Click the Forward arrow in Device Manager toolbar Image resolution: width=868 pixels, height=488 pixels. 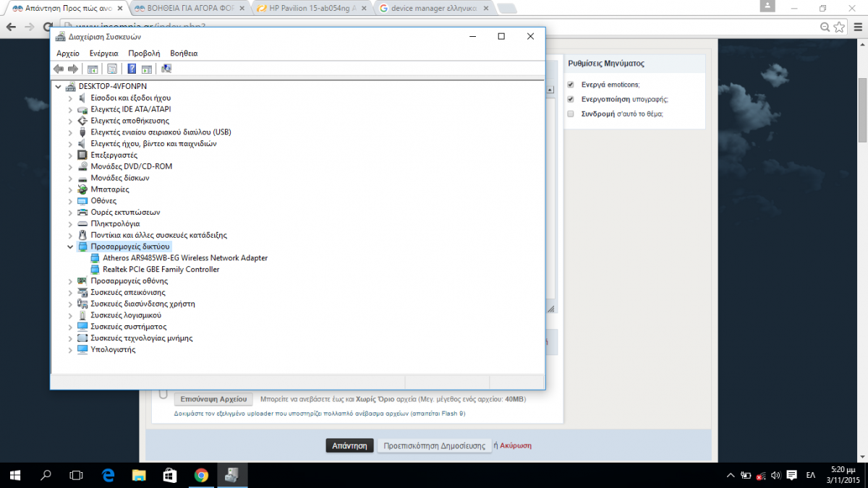[72, 69]
